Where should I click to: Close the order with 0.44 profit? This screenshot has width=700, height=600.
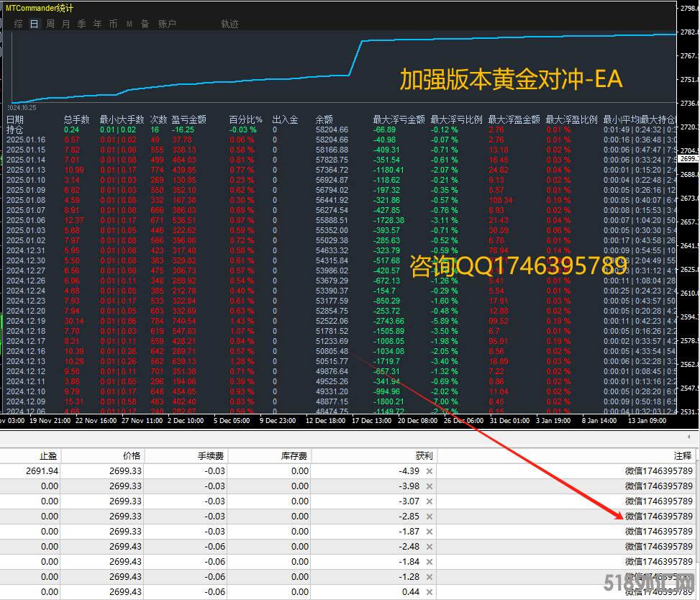click(429, 592)
